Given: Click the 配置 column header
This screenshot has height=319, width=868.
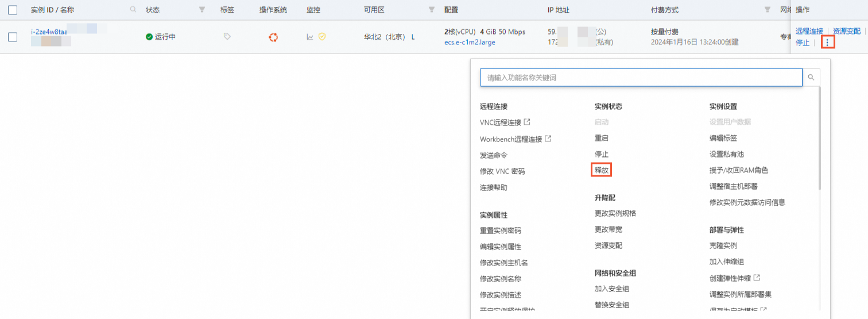Looking at the screenshot, I should pyautogui.click(x=451, y=10).
